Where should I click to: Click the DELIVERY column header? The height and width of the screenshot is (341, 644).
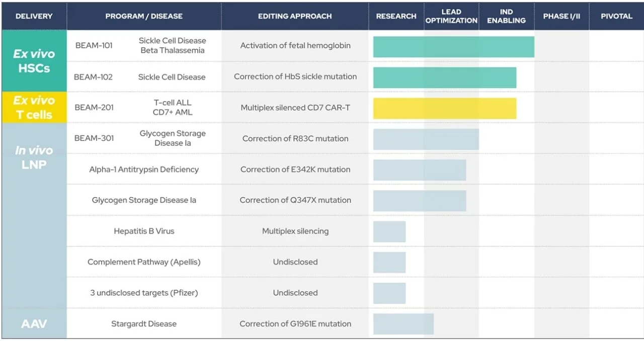pyautogui.click(x=34, y=16)
